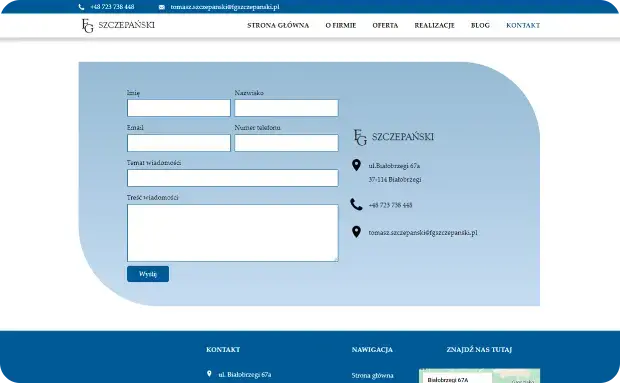Click the phone handset icon beside +48 723 738 448 in panel
620x383 pixels.
coord(356,204)
